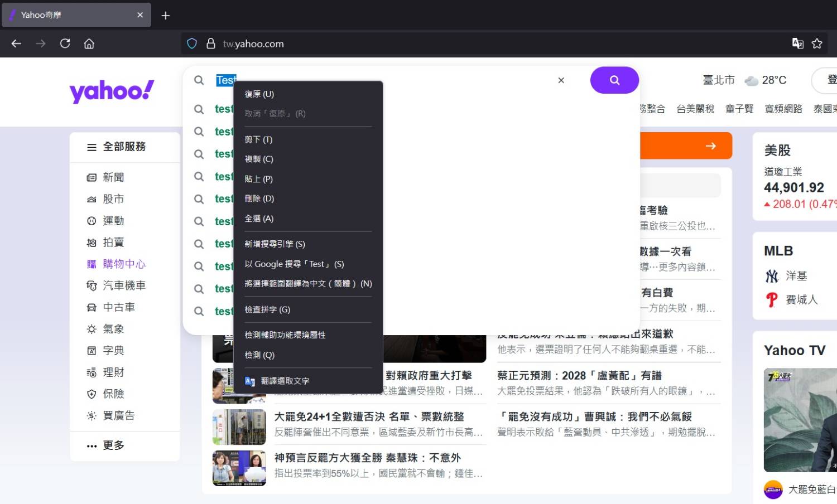Click the Yahoo search input field

[382, 80]
